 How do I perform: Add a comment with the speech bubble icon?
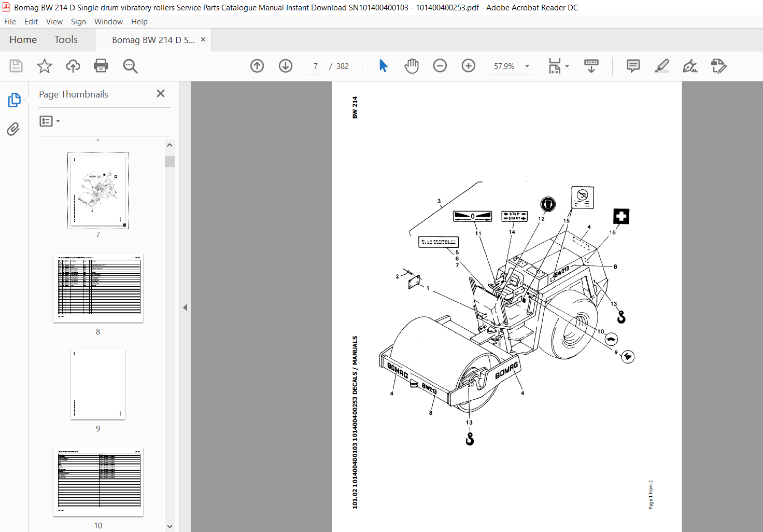(x=633, y=66)
